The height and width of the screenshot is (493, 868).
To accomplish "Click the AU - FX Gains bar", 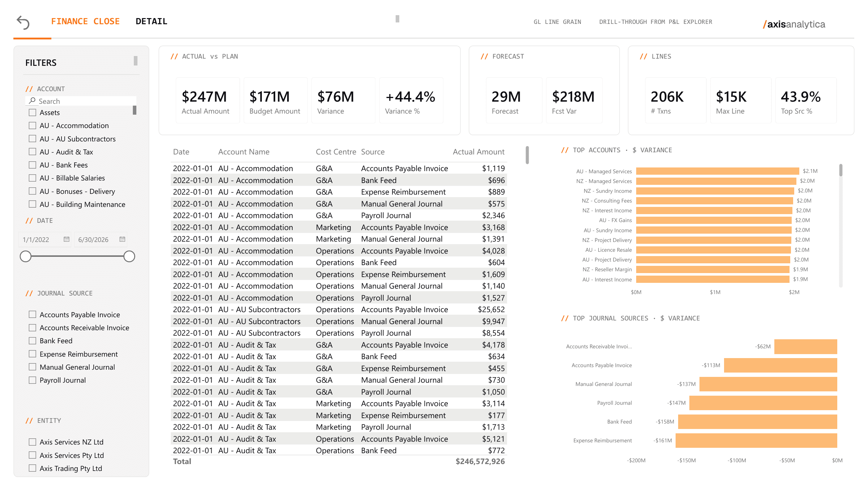I will 714,220.
